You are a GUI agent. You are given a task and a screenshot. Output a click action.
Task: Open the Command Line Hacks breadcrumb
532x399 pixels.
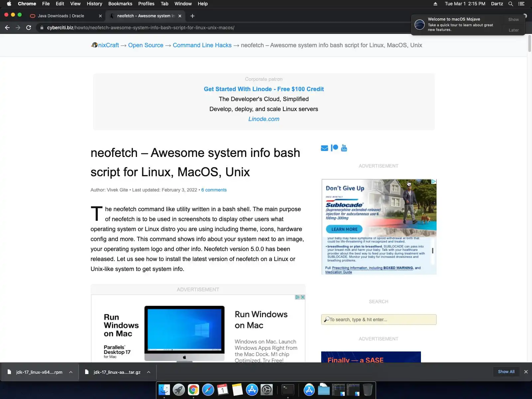(202, 45)
